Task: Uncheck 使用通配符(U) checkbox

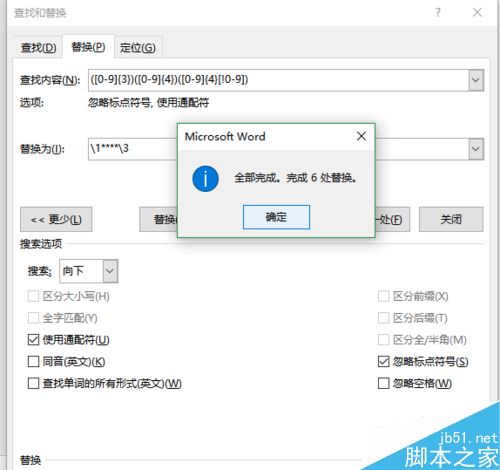Action: (33, 340)
